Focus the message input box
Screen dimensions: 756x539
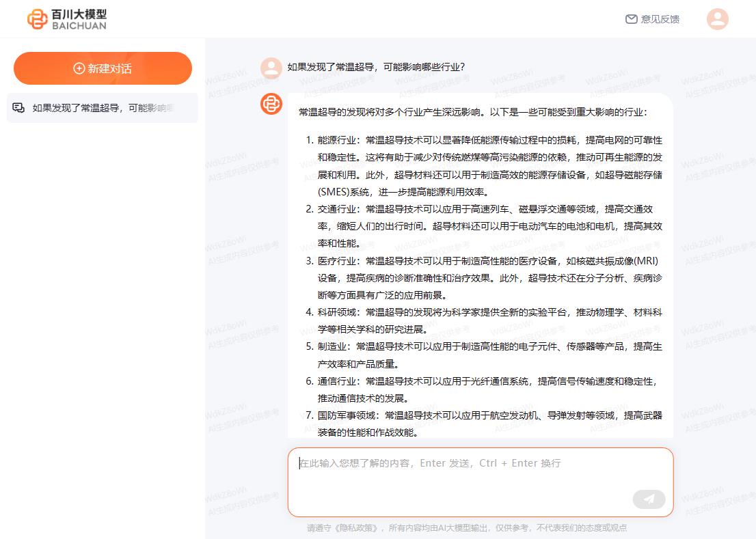(481, 482)
